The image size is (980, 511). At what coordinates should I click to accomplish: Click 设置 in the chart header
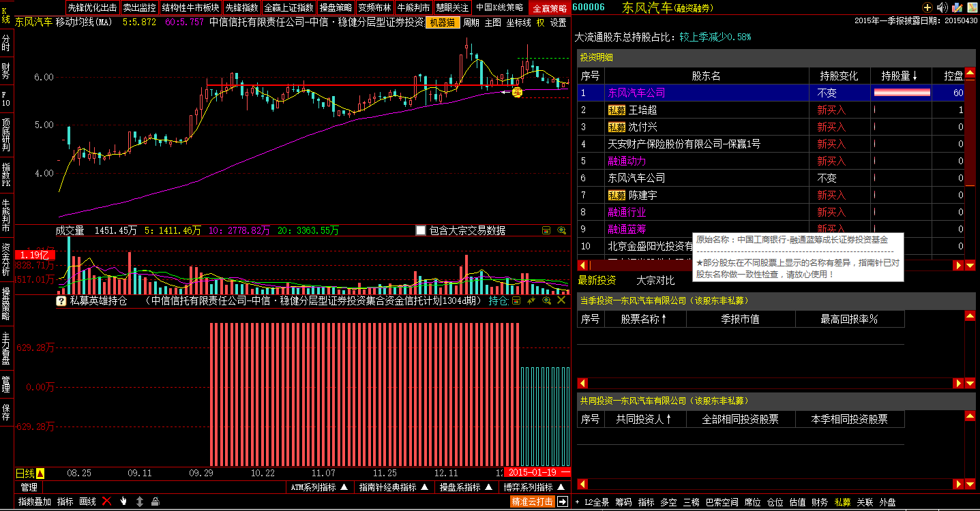[x=558, y=22]
